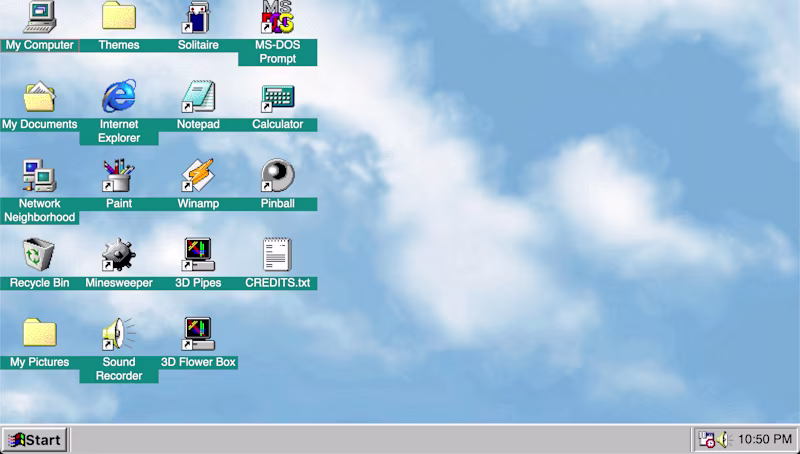Select the CREDITS.txt file icon
800x454 pixels.
click(278, 255)
